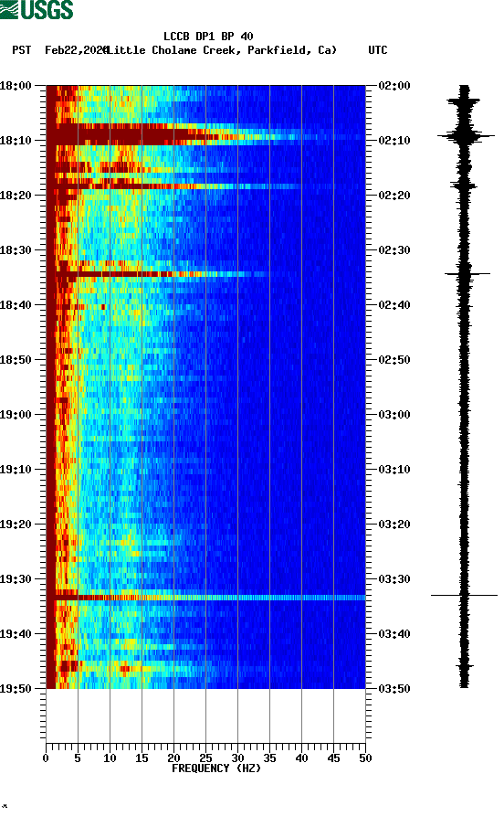
Task: Click the seismogram trace burst near 02:09
Action: [466, 136]
